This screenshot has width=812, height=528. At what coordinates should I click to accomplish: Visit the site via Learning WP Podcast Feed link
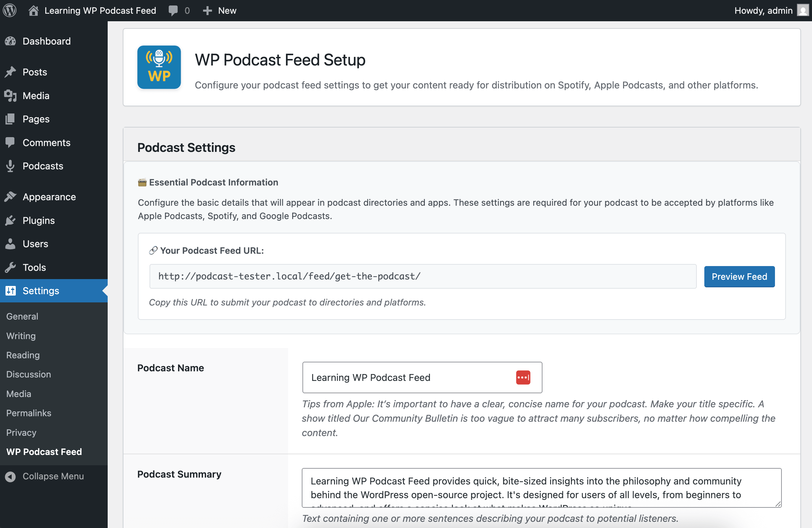[x=99, y=10]
